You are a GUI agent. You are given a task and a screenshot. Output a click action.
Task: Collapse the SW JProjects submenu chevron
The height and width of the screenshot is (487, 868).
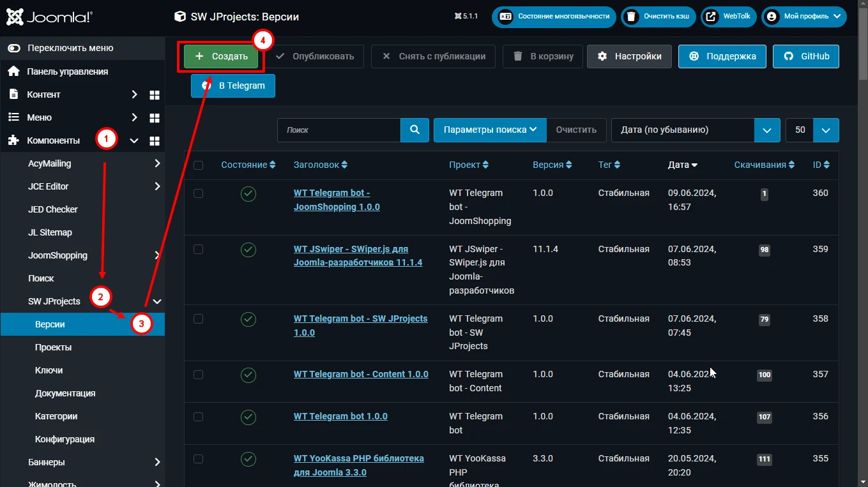[x=157, y=301]
